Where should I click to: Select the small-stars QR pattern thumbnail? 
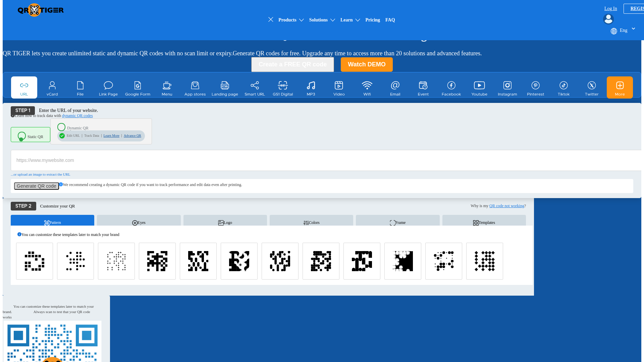(116, 261)
